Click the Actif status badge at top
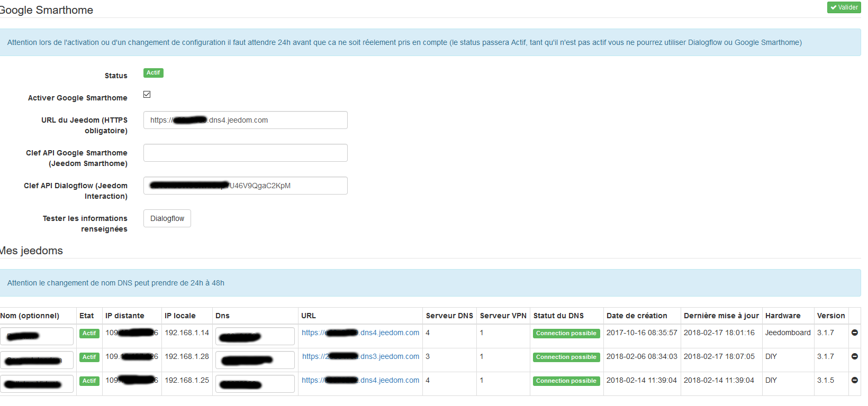Image resolution: width=868 pixels, height=406 pixels. click(153, 73)
